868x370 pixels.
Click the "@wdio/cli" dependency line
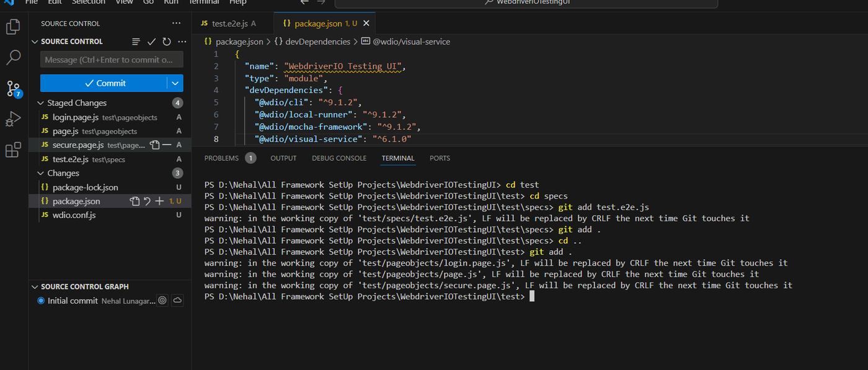[x=307, y=102]
